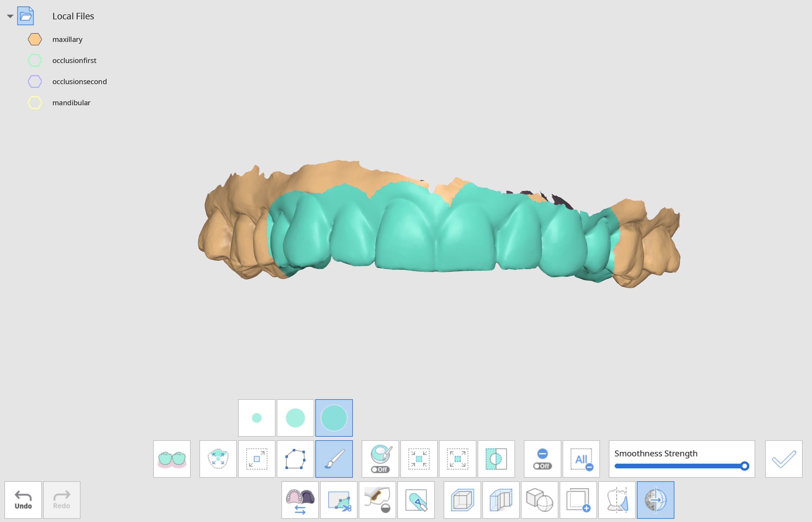
Task: Select the rectangle expand selection tool
Action: click(257, 459)
